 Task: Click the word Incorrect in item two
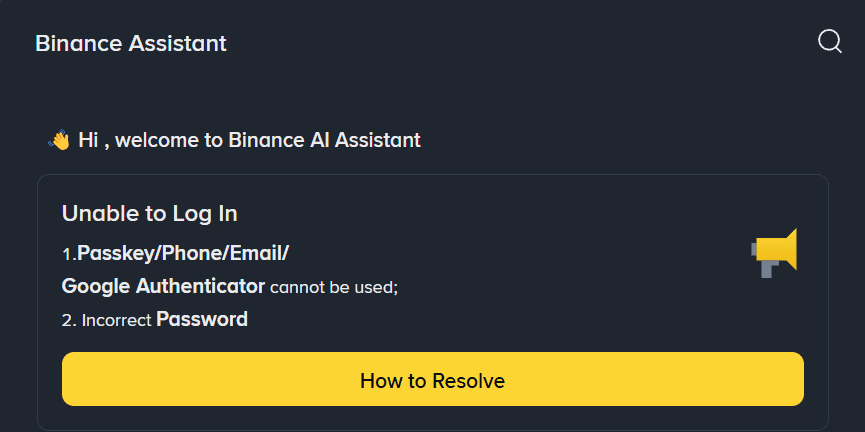pos(116,321)
